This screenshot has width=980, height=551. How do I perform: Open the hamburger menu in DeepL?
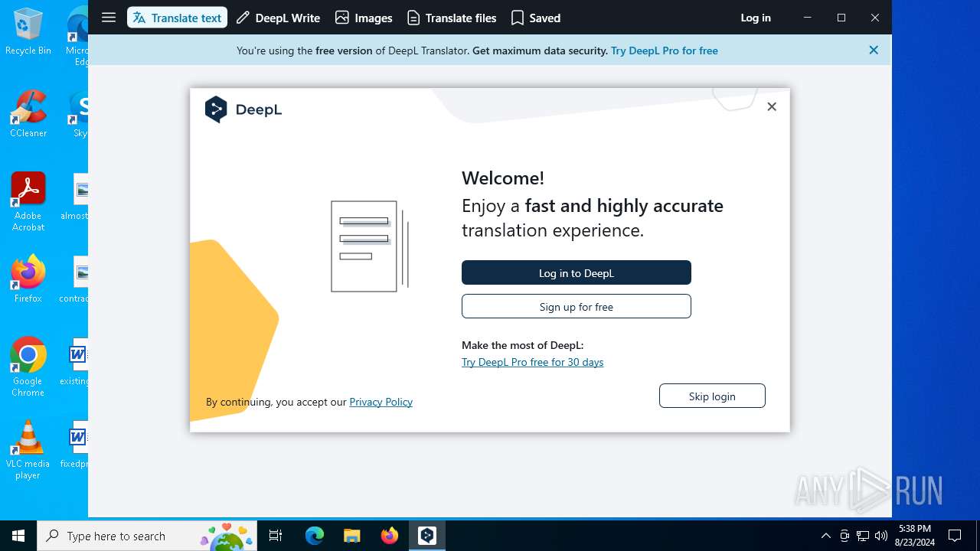(109, 18)
